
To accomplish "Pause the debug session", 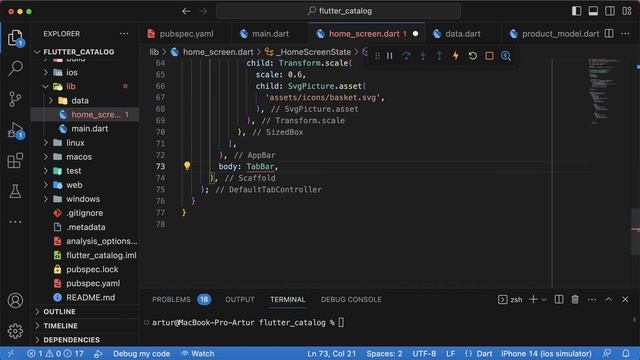I will pyautogui.click(x=389, y=56).
